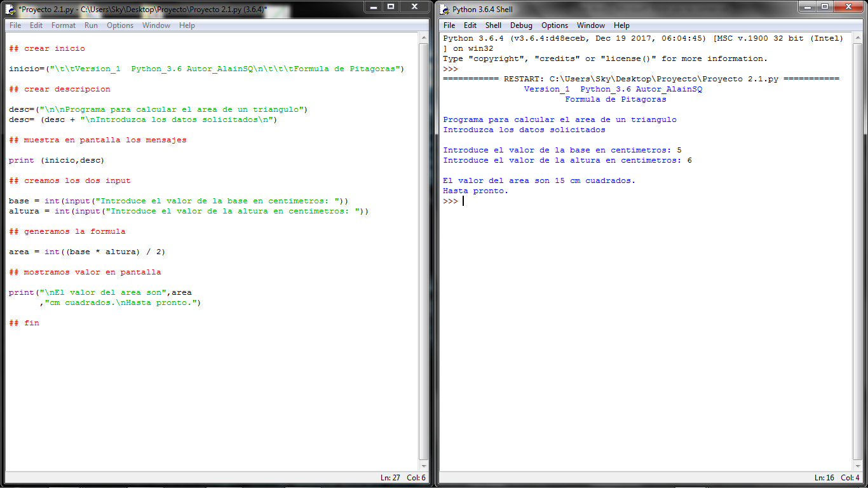
Task: Open the Format menu in the editor
Action: pyautogui.click(x=64, y=25)
